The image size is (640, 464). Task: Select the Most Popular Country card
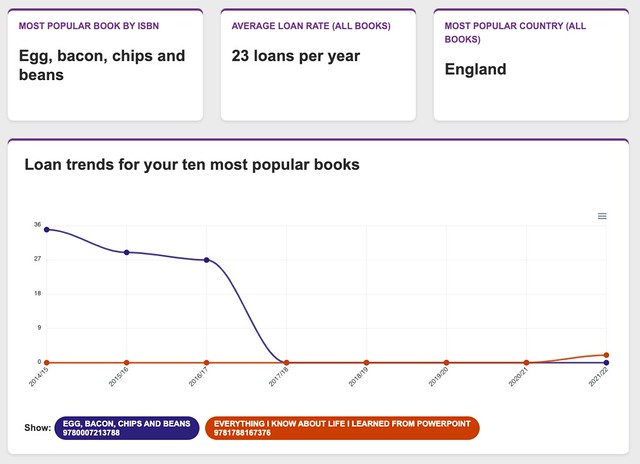pos(531,65)
